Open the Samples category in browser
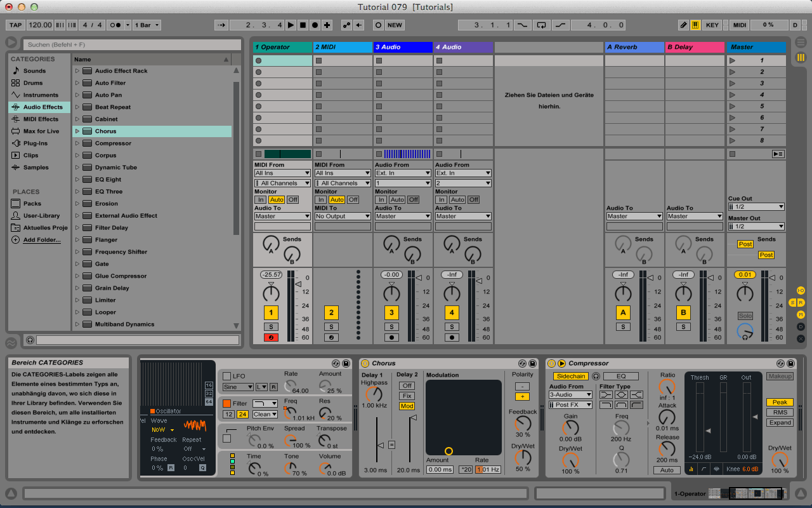This screenshot has width=812, height=508. 36,168
